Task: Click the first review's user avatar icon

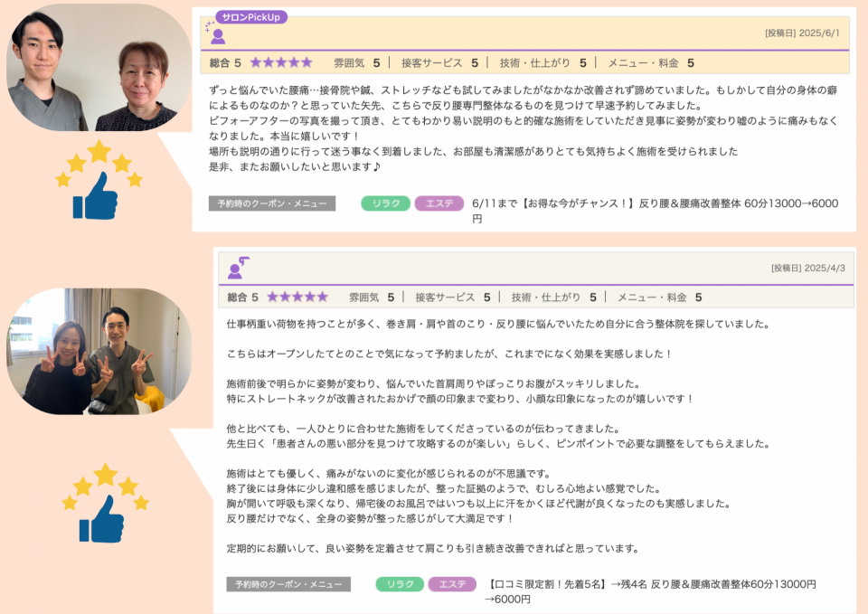Action: [x=215, y=33]
